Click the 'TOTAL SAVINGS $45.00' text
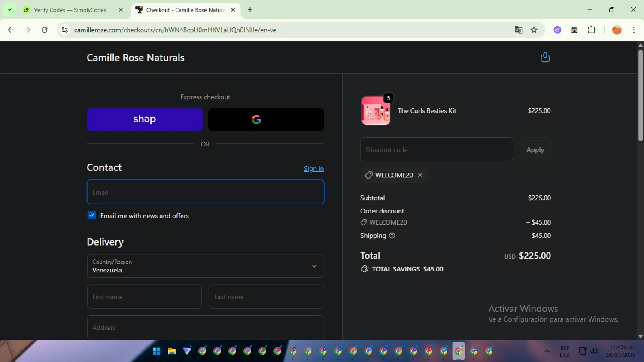644x362 pixels. point(407,269)
